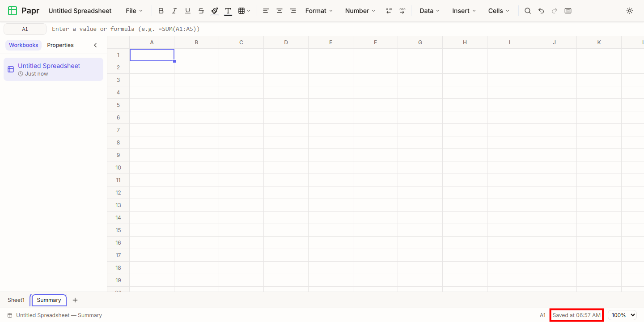Click the A1 cell reference box
Screen dimensions: 644x322
[25, 29]
